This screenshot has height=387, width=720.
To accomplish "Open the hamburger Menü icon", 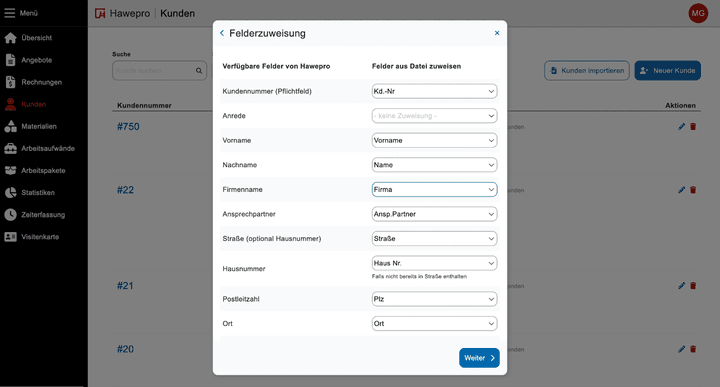I will [10, 13].
